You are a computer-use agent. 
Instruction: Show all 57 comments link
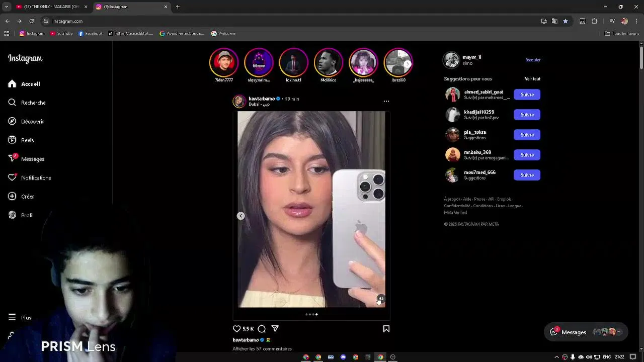point(262,349)
